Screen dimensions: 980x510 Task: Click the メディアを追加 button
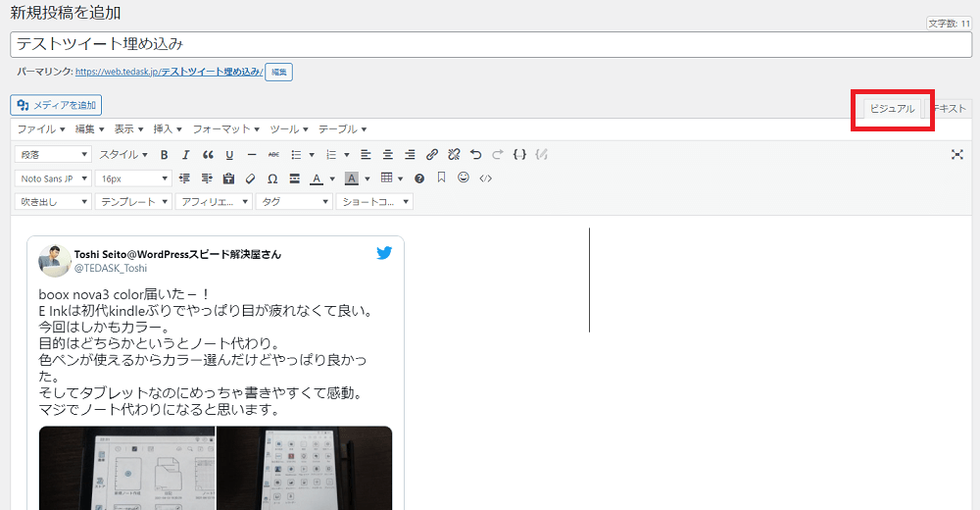pyautogui.click(x=56, y=105)
